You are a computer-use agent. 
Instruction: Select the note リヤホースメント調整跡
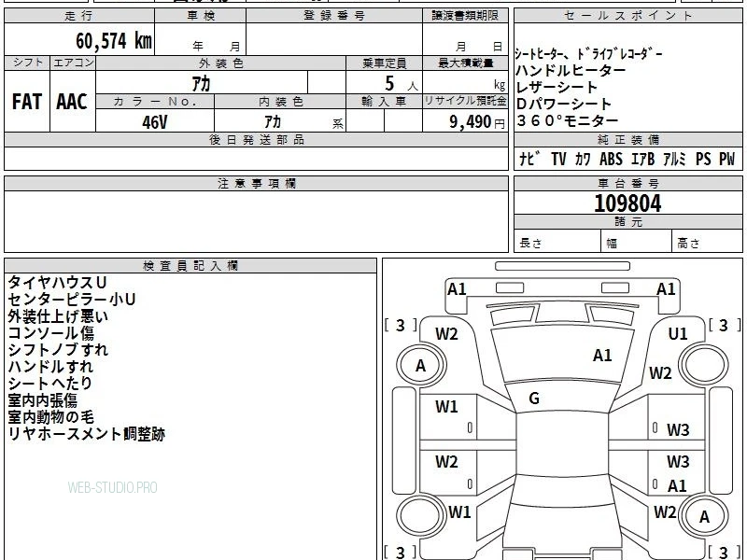[87, 434]
